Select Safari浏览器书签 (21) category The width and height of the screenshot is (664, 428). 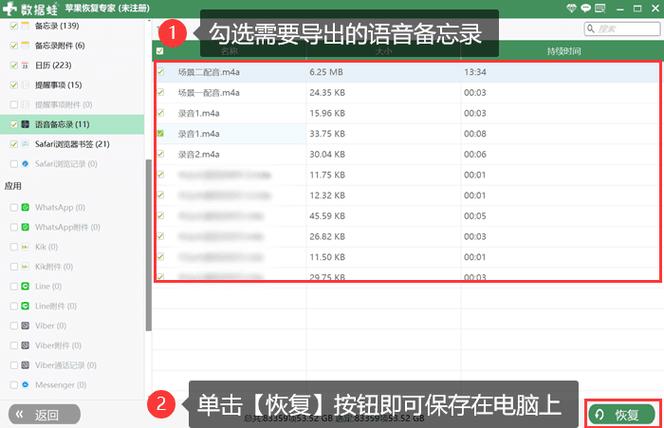coord(72,144)
